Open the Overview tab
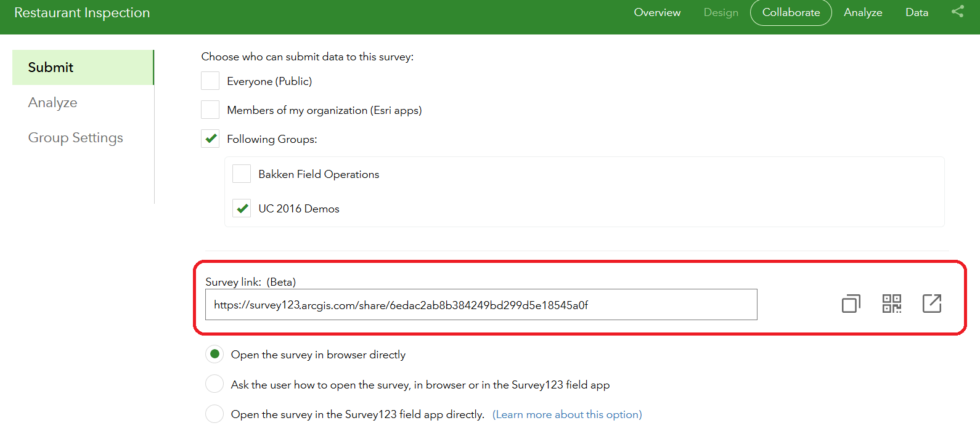Image resolution: width=980 pixels, height=447 pixels. coord(657,12)
